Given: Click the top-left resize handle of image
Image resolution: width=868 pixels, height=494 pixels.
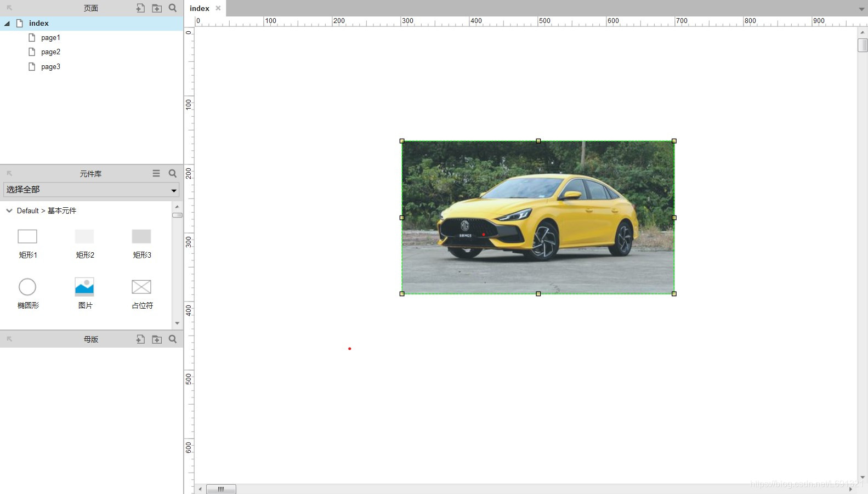Looking at the screenshot, I should coord(402,141).
